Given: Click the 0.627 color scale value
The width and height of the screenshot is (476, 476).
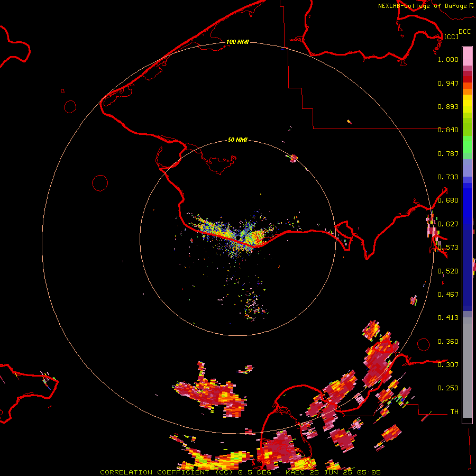Looking at the screenshot, I should (x=448, y=224).
